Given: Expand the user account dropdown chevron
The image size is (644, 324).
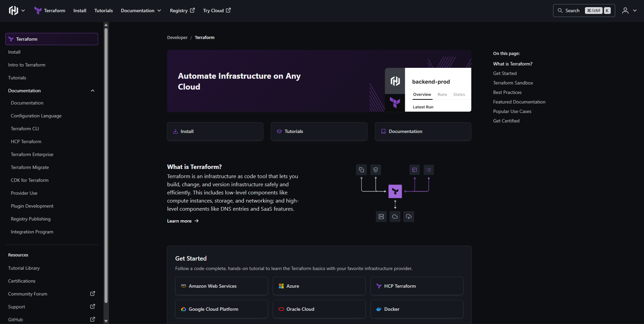Looking at the screenshot, I should pos(635,11).
